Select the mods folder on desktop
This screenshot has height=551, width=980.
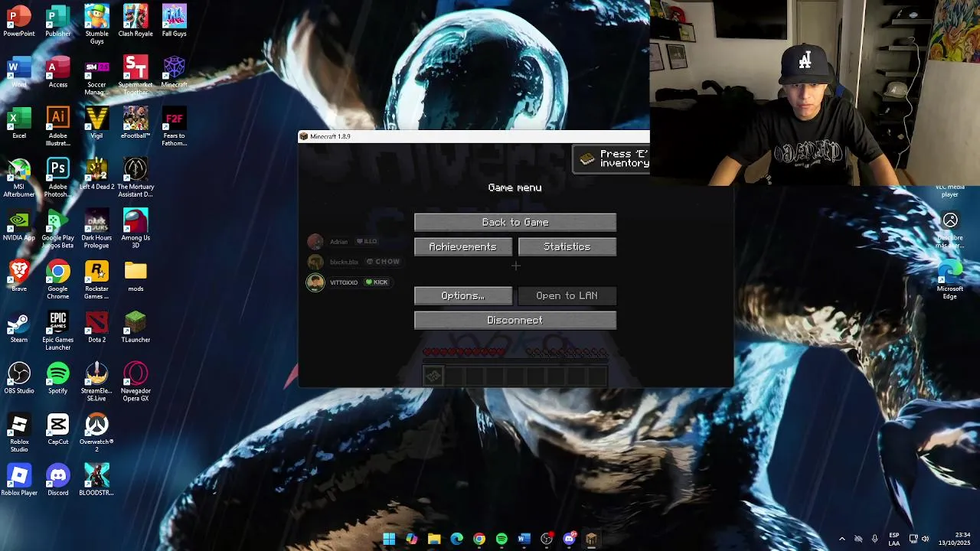[x=136, y=276]
